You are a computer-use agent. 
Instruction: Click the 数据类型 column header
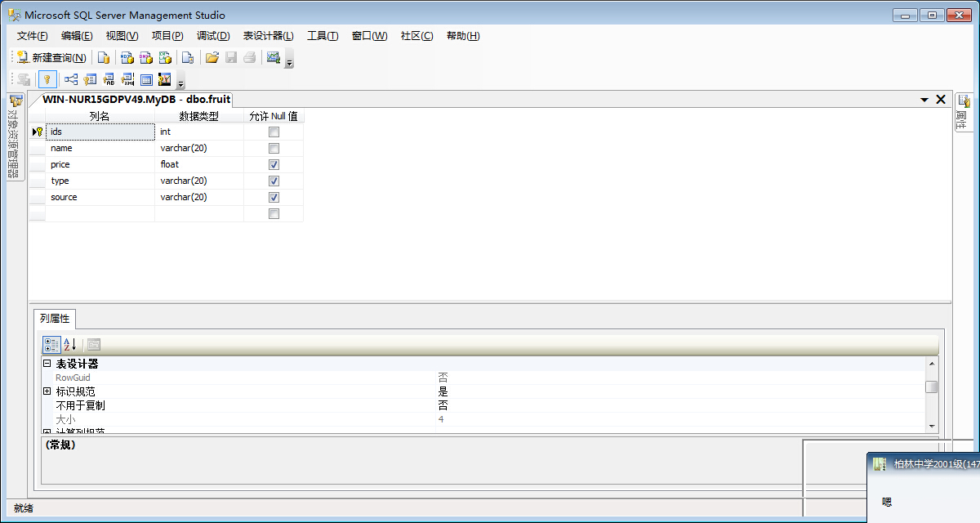(x=199, y=116)
